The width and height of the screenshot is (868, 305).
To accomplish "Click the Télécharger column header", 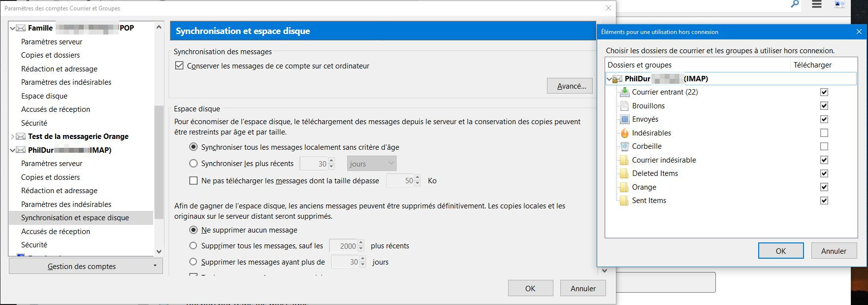I will pos(823,65).
